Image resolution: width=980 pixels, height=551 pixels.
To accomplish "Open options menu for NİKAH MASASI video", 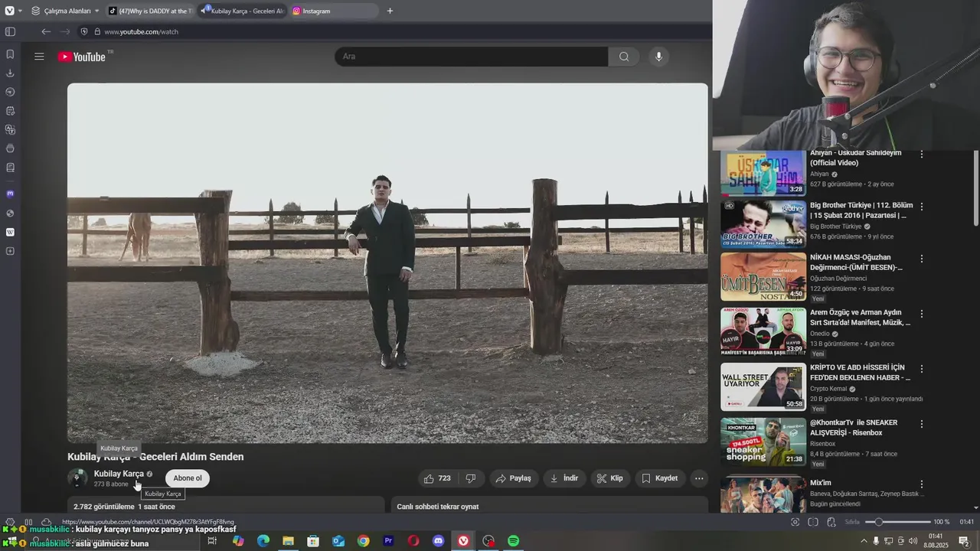I will [x=922, y=259].
